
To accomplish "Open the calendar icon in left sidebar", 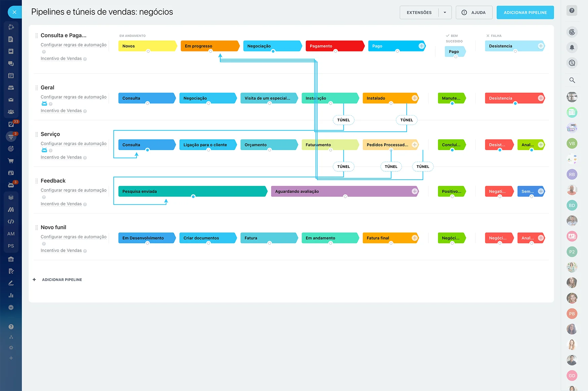I will (11, 75).
